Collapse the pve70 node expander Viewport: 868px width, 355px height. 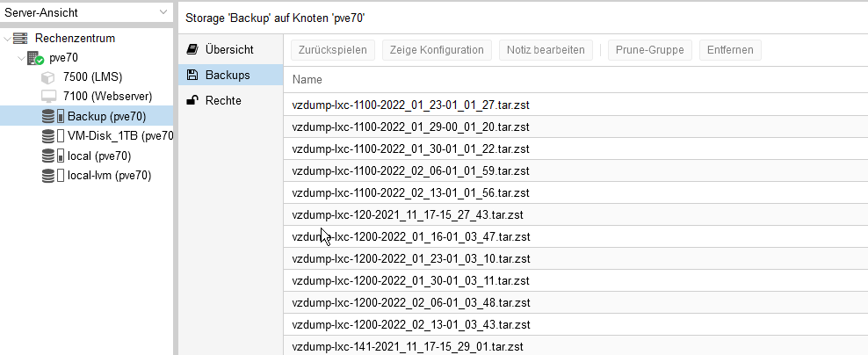coord(20,58)
